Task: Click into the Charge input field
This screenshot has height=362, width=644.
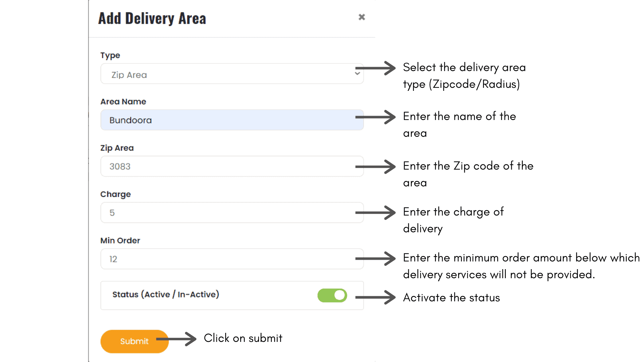Action: click(231, 213)
